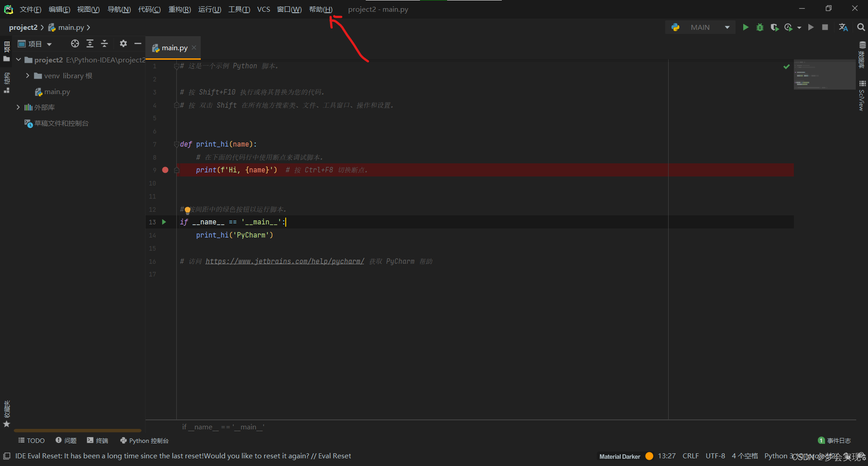Expand the venv folder arrow
This screenshot has width=868, height=466.
coord(28,76)
